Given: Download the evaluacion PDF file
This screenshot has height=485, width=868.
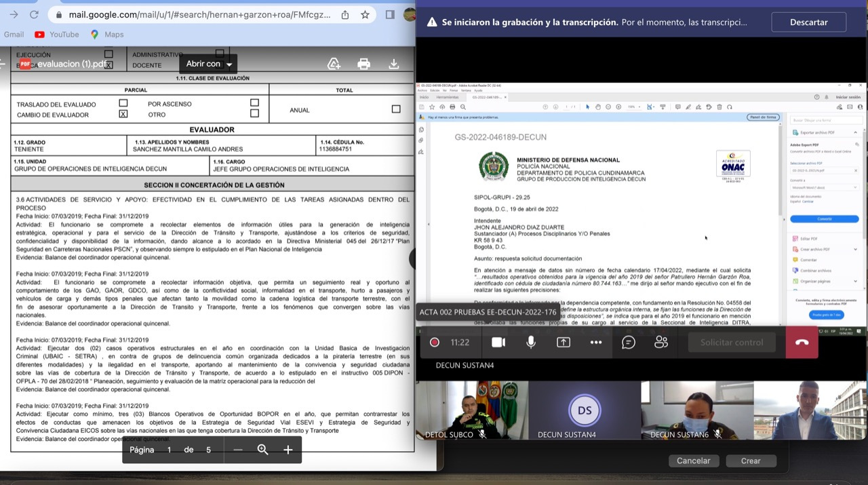Looking at the screenshot, I should click(x=393, y=64).
